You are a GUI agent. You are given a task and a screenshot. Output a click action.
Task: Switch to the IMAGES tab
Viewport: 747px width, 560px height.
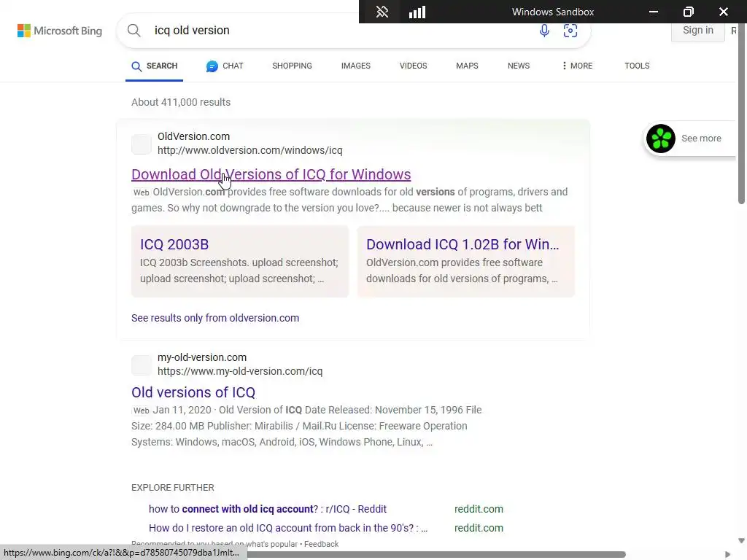pyautogui.click(x=355, y=66)
